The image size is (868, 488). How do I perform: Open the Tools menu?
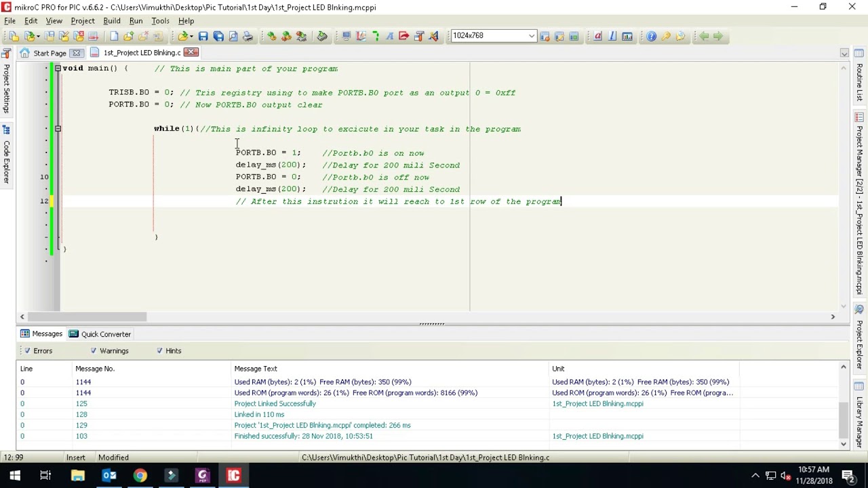pos(160,21)
